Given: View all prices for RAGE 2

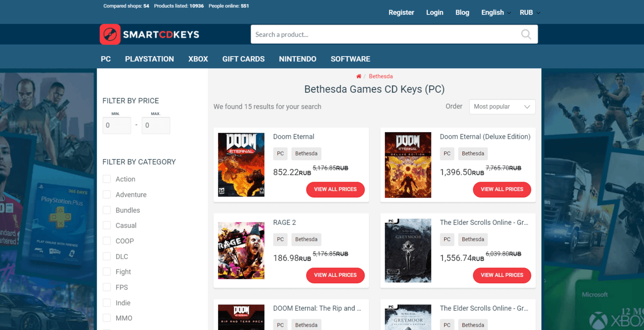Looking at the screenshot, I should (x=335, y=275).
